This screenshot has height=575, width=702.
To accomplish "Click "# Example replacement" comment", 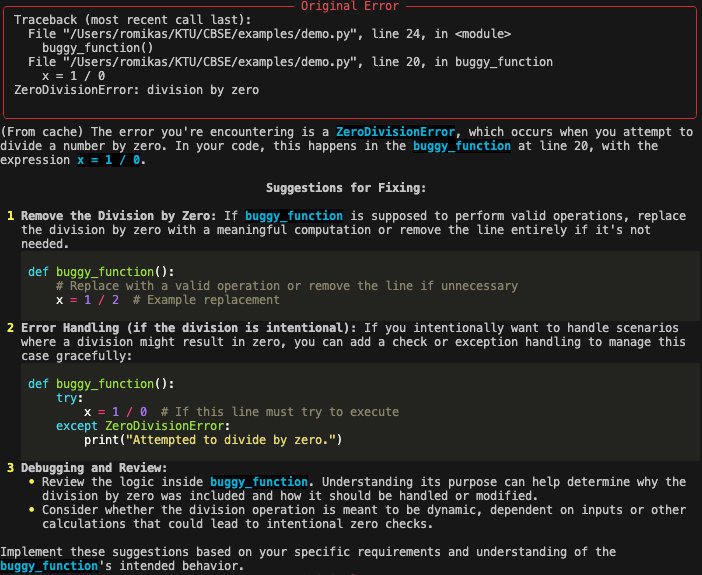I will (206, 300).
